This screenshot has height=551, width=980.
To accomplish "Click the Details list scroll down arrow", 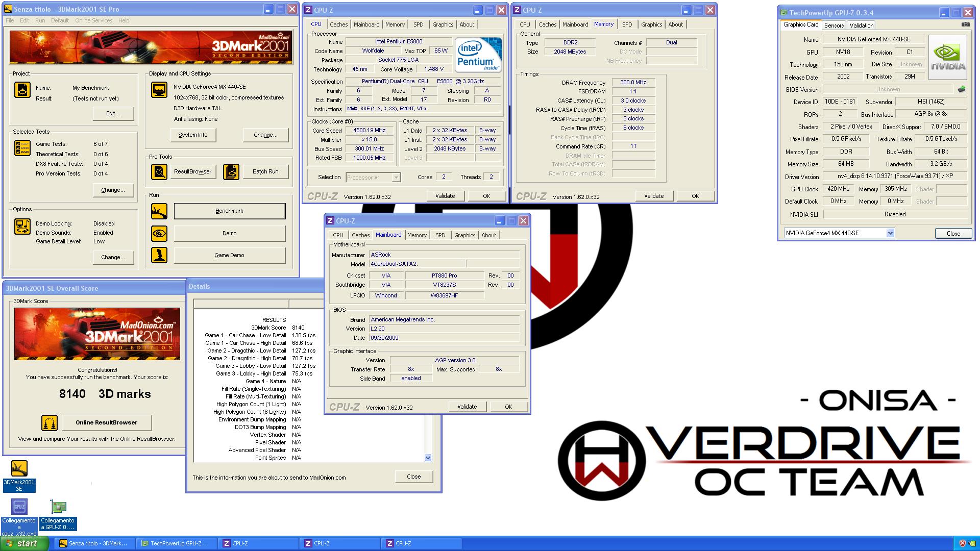I will click(x=428, y=458).
